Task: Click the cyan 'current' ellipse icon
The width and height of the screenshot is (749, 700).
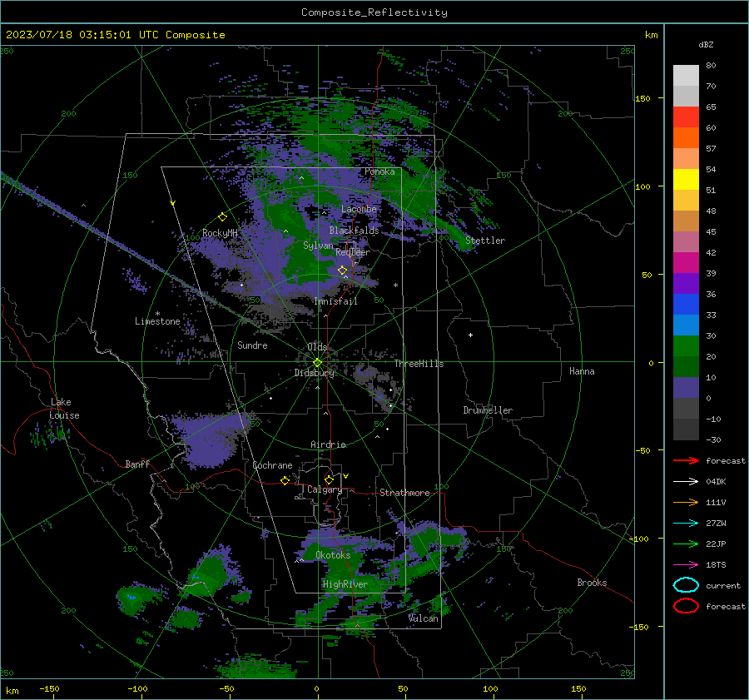Action: (x=686, y=585)
